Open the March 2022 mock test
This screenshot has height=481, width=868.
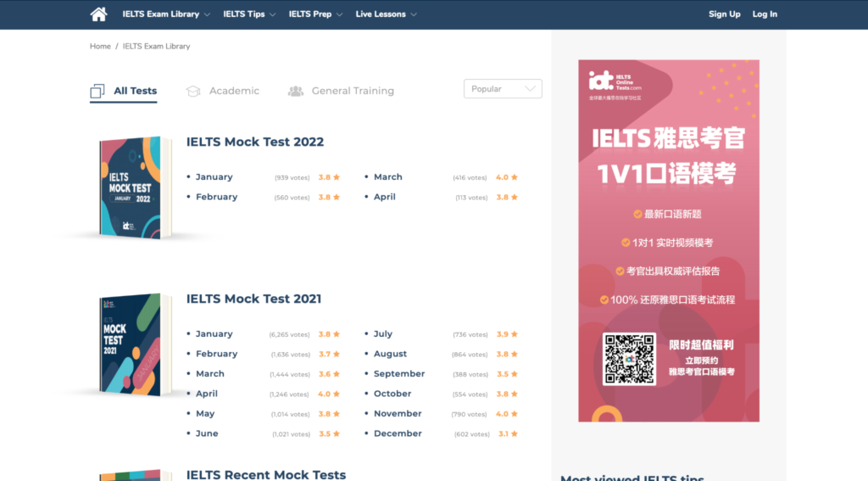pyautogui.click(x=388, y=177)
